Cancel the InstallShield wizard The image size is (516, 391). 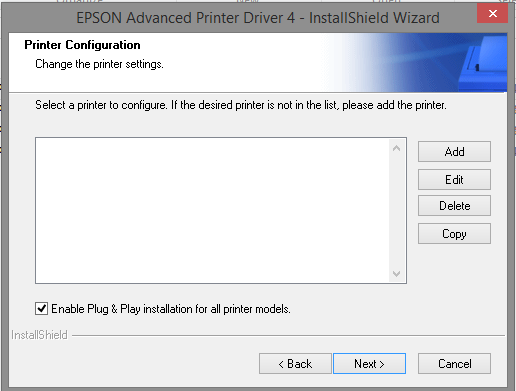click(x=454, y=364)
